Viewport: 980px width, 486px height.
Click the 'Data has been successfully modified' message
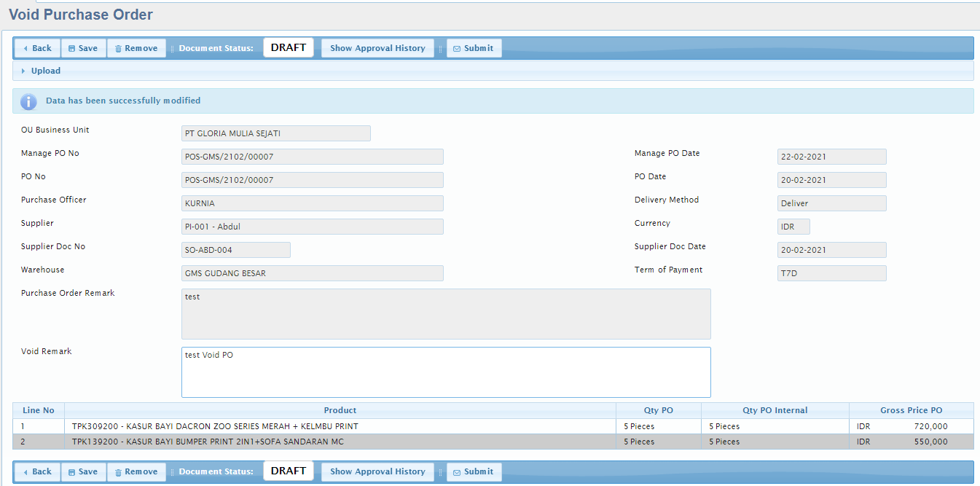point(123,101)
